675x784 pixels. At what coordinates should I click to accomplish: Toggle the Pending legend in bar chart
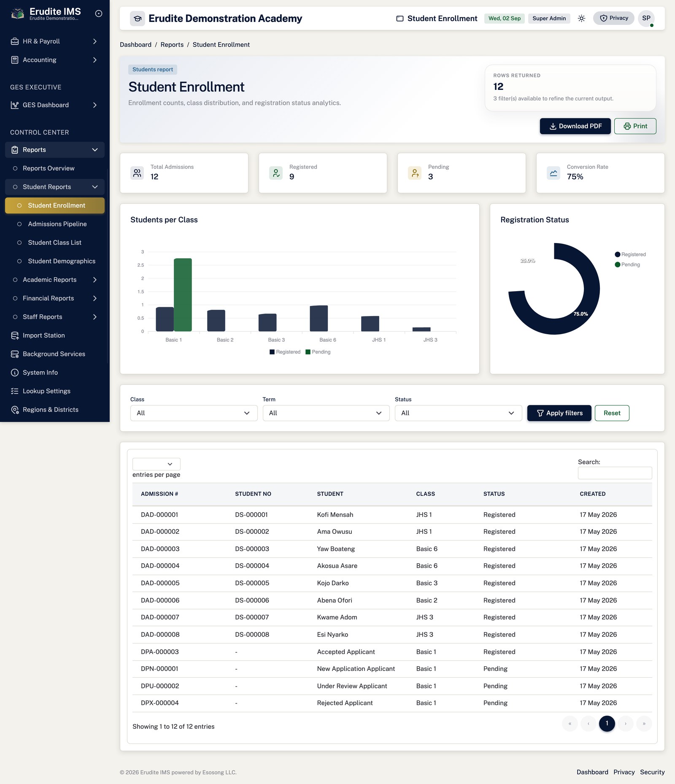318,352
